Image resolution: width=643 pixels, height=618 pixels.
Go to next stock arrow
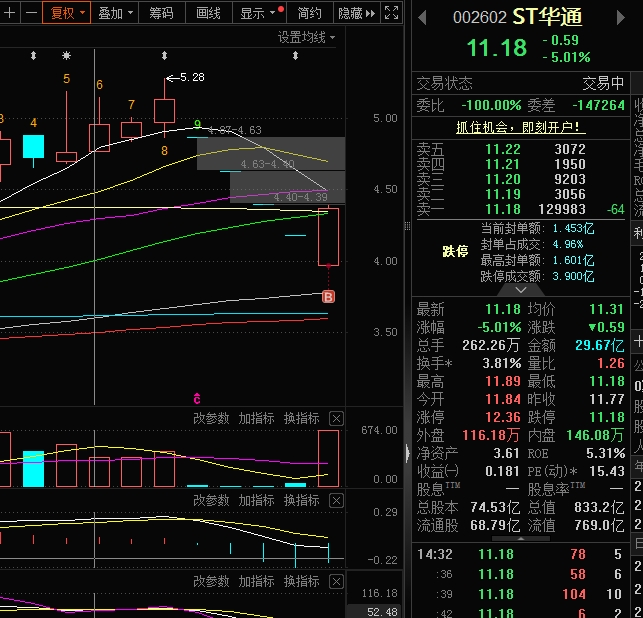(621, 18)
